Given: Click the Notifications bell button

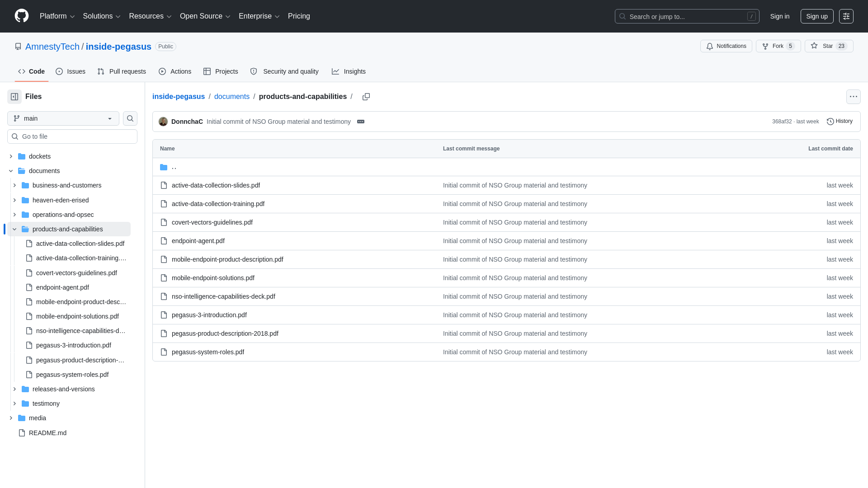Looking at the screenshot, I should pyautogui.click(x=726, y=46).
